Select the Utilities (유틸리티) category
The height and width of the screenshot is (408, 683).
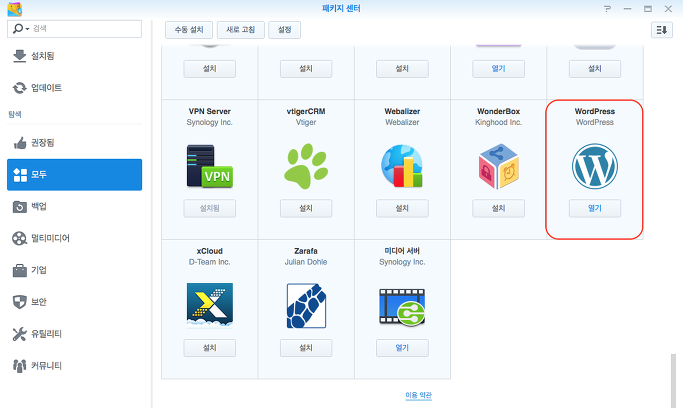(74, 334)
